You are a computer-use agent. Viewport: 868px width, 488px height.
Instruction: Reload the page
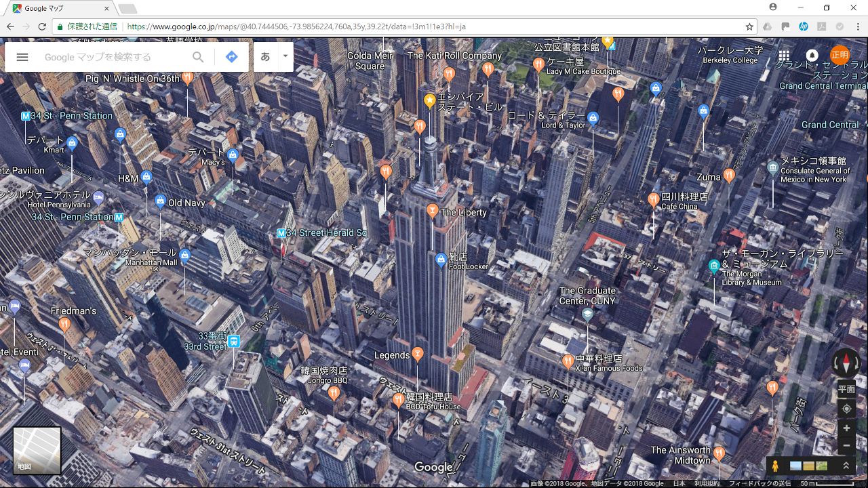coord(42,26)
